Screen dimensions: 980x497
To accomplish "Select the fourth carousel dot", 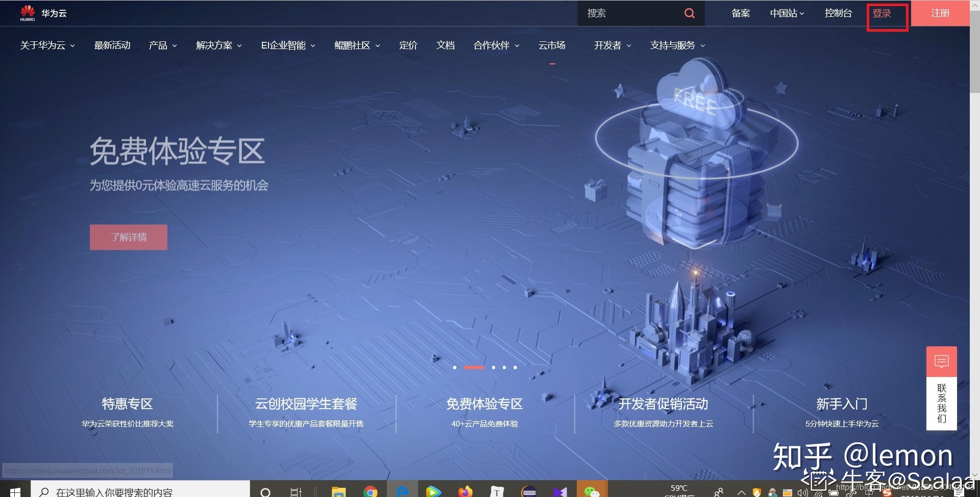I will [504, 367].
